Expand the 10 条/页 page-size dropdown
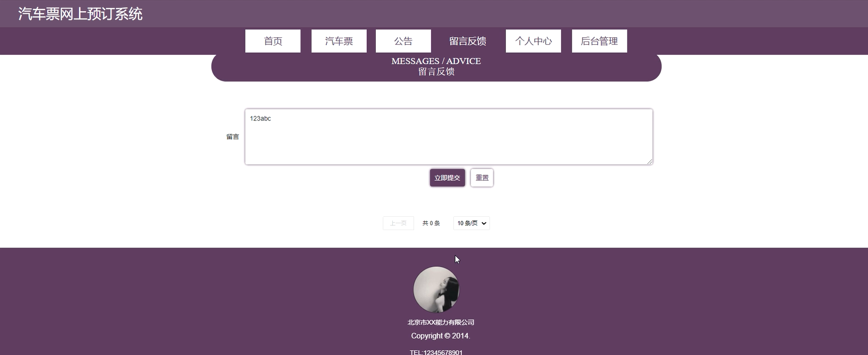Screen dimensions: 868x355 tap(471, 223)
